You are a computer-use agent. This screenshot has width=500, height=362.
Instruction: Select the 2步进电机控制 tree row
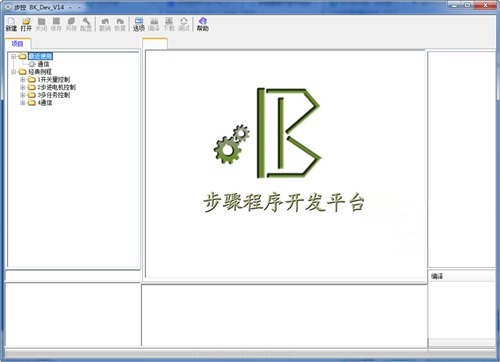[x=56, y=87]
